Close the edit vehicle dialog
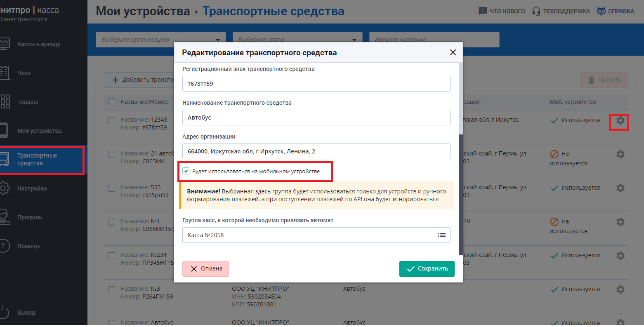Screen dimensions: 644x327 point(453,52)
